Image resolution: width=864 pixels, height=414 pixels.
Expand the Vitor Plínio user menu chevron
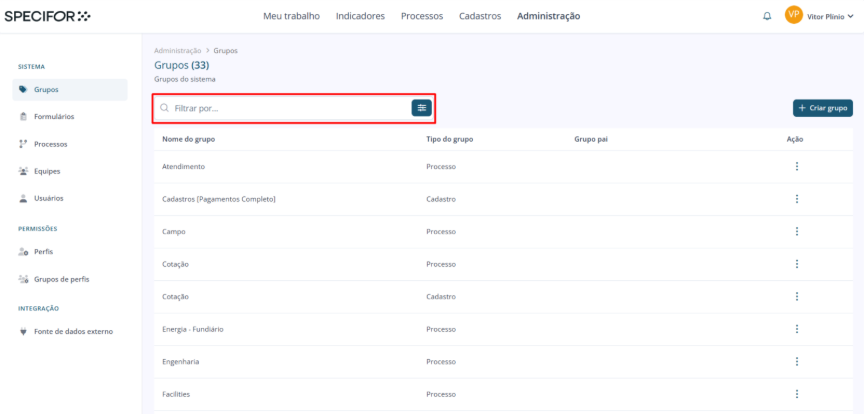(x=851, y=17)
